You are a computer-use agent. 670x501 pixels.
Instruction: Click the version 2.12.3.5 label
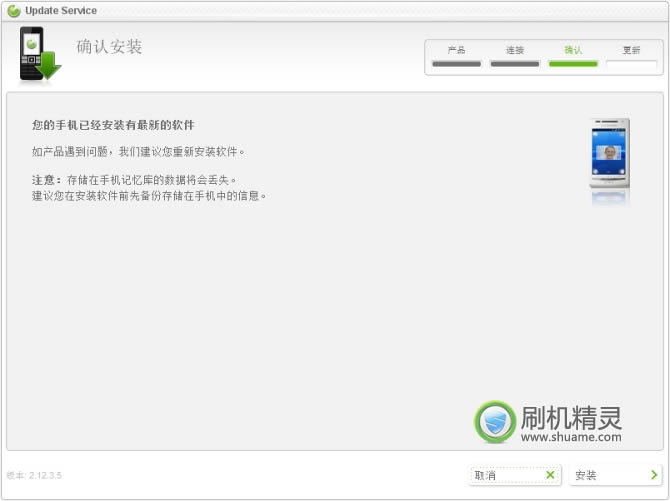point(34,475)
